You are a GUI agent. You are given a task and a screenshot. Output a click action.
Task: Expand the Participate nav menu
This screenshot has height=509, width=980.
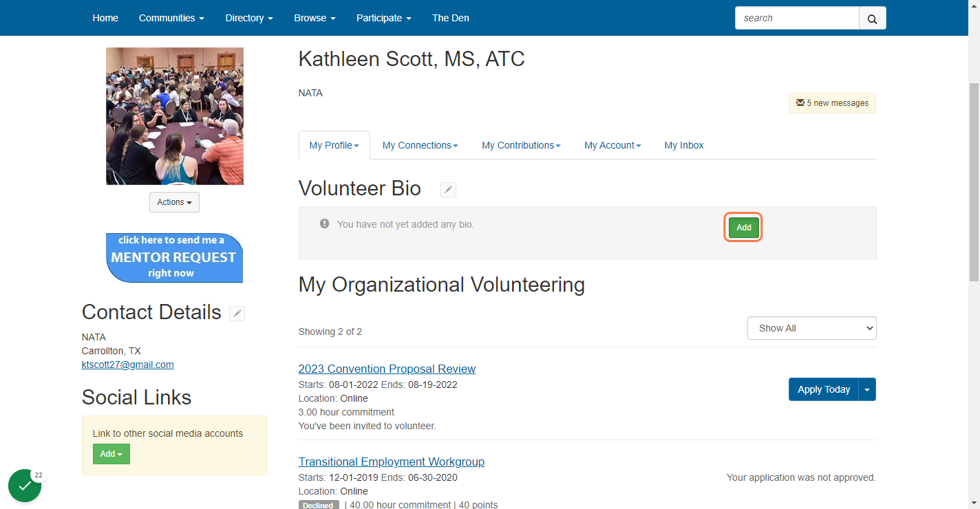384,18
